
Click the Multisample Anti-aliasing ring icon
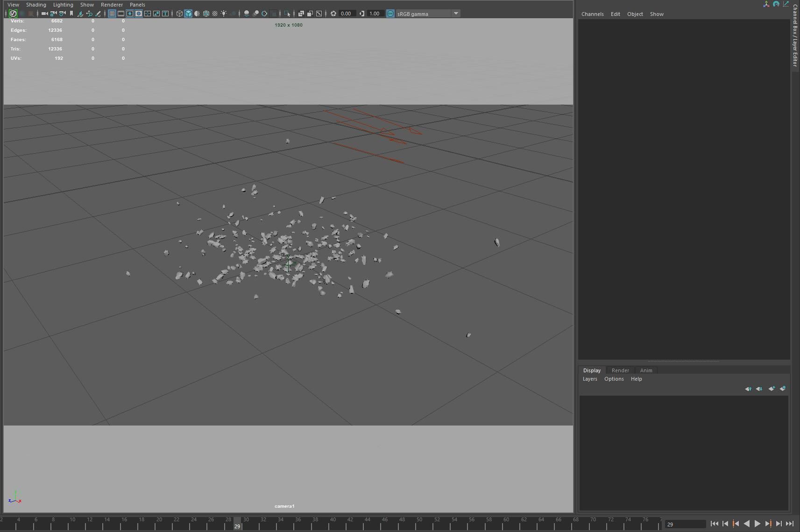coord(264,14)
